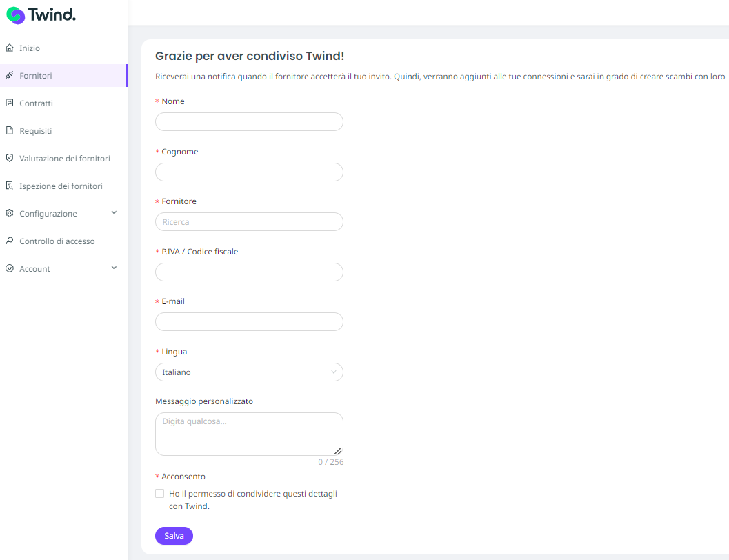Click the Configurazione gear icon

[x=9, y=213]
